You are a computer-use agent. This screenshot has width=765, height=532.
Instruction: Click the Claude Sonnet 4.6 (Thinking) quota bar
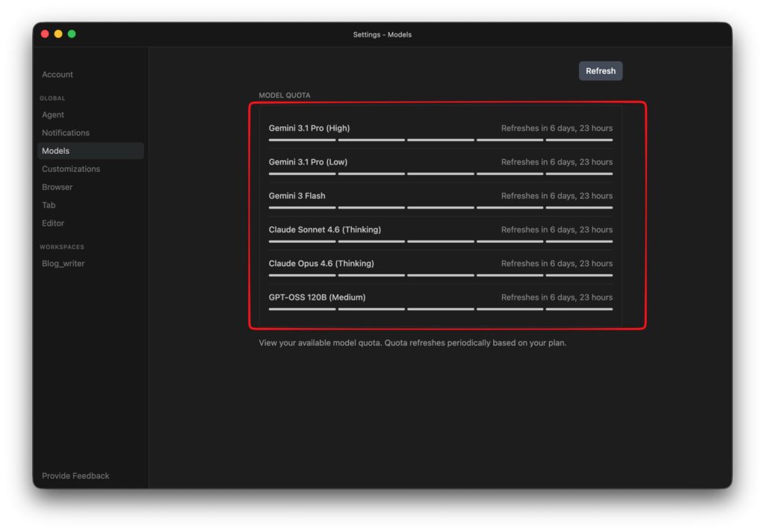(440, 241)
